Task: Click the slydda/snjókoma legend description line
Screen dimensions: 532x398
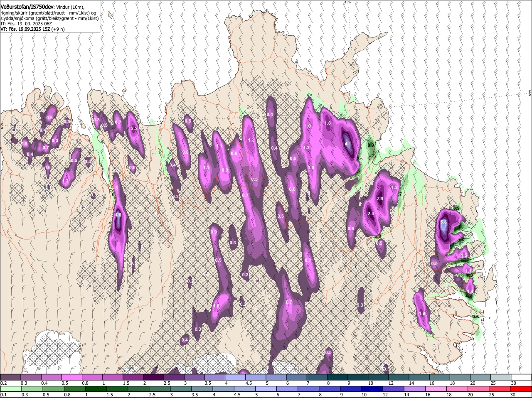Action: pyautogui.click(x=49, y=18)
